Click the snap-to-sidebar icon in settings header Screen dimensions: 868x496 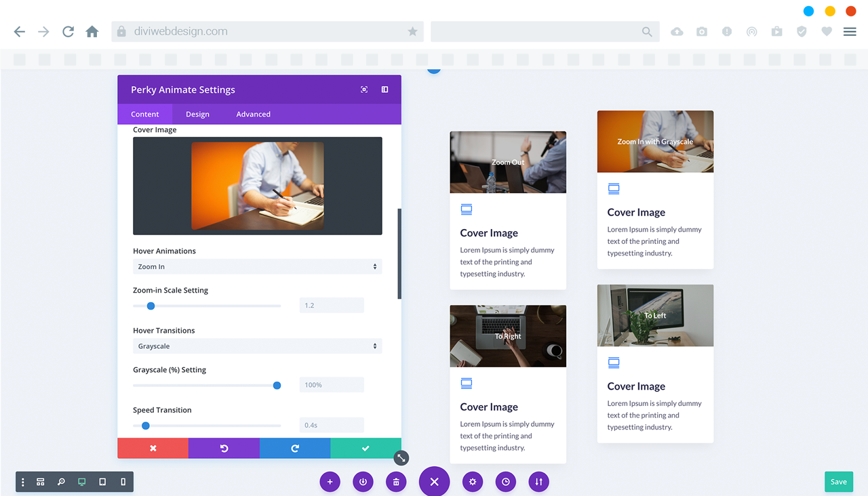tap(384, 89)
